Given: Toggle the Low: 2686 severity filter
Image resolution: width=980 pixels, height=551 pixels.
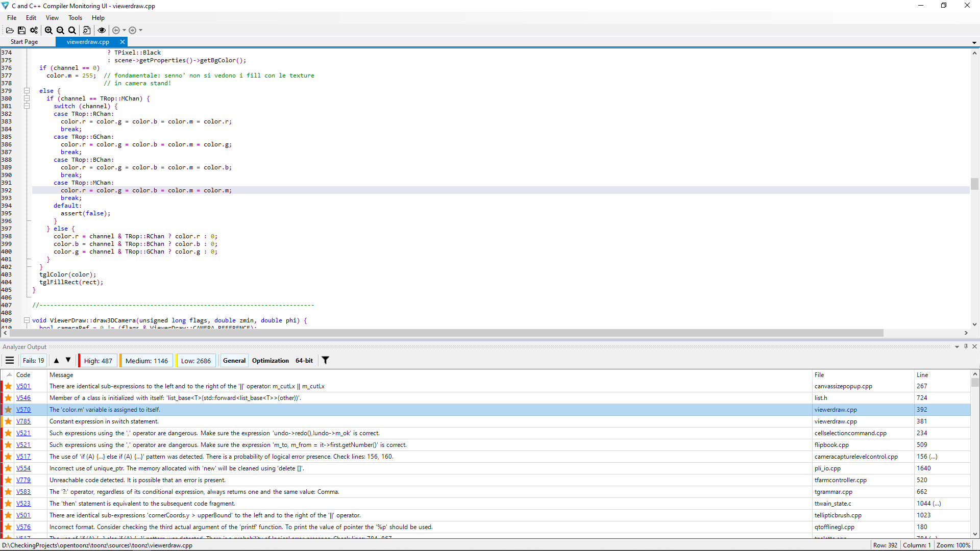Looking at the screenshot, I should (195, 361).
